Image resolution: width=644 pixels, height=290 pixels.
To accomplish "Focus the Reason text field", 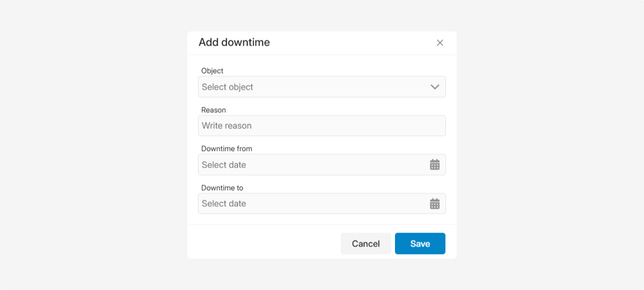I will coord(322,126).
